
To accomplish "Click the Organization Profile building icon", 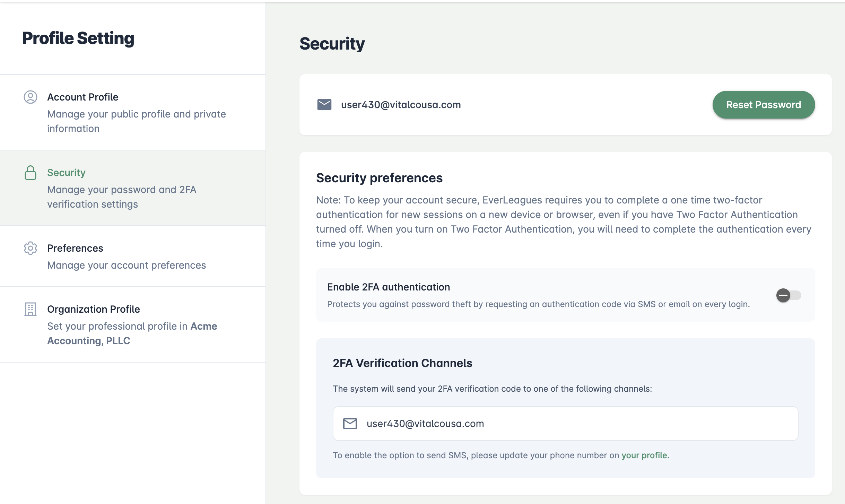I will [x=31, y=309].
